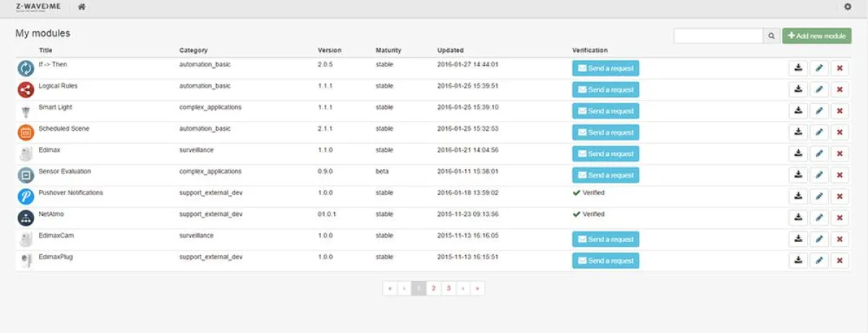This screenshot has height=333, width=868.
Task: Download the Logical Rules module
Action: point(798,90)
